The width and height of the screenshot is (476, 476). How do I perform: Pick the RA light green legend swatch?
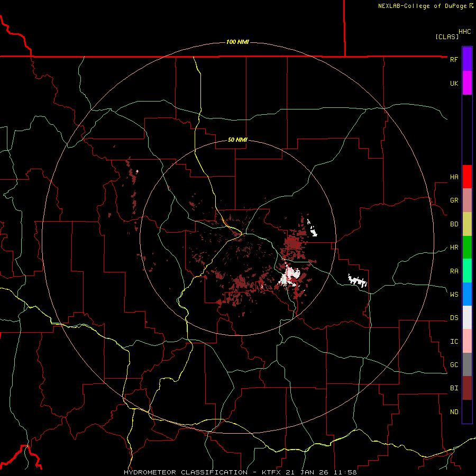pyautogui.click(x=467, y=271)
